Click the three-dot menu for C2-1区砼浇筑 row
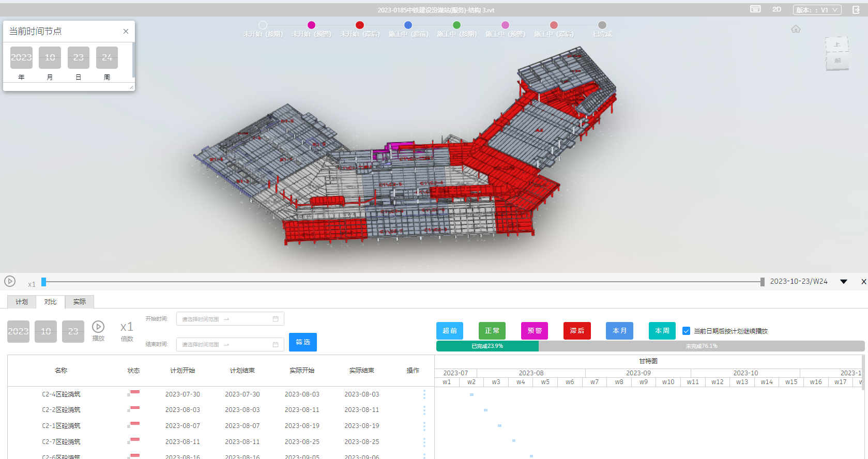 pos(424,426)
